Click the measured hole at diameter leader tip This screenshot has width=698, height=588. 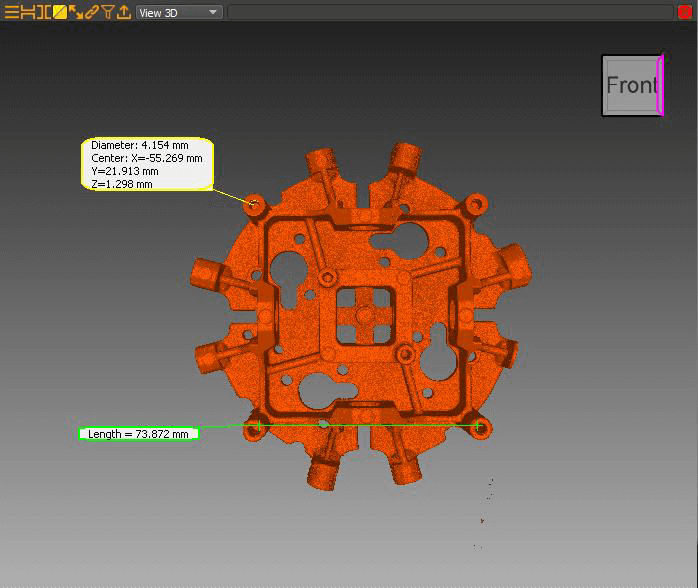pyautogui.click(x=254, y=204)
